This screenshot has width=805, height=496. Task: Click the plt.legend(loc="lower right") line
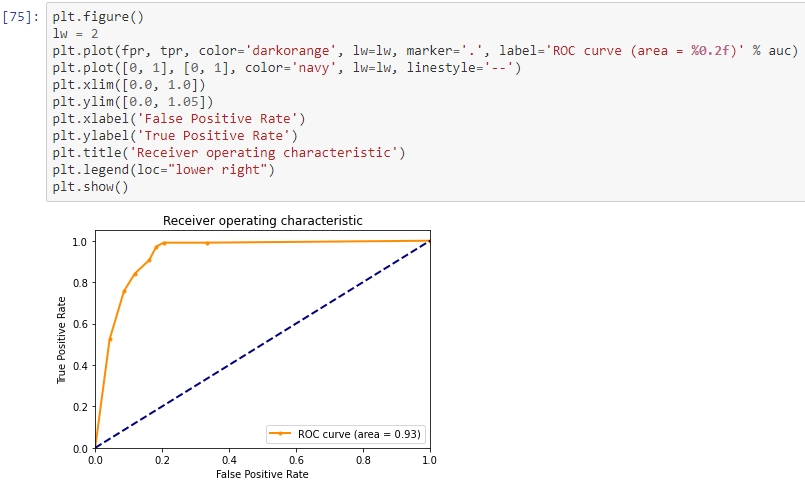point(164,169)
